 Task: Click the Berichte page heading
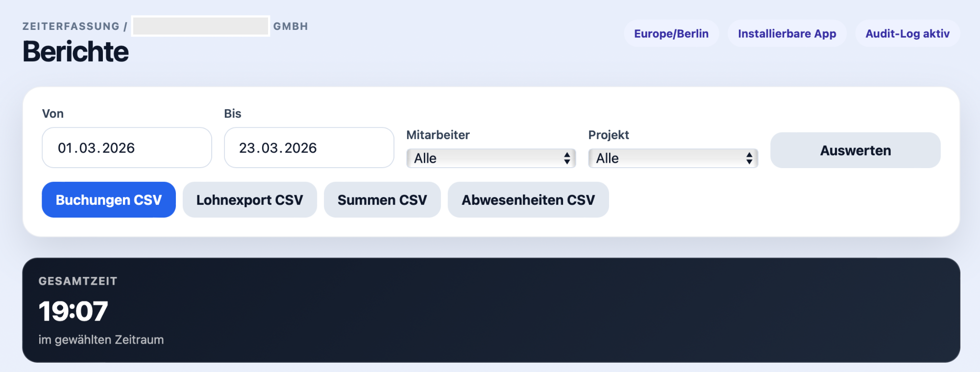tap(76, 51)
